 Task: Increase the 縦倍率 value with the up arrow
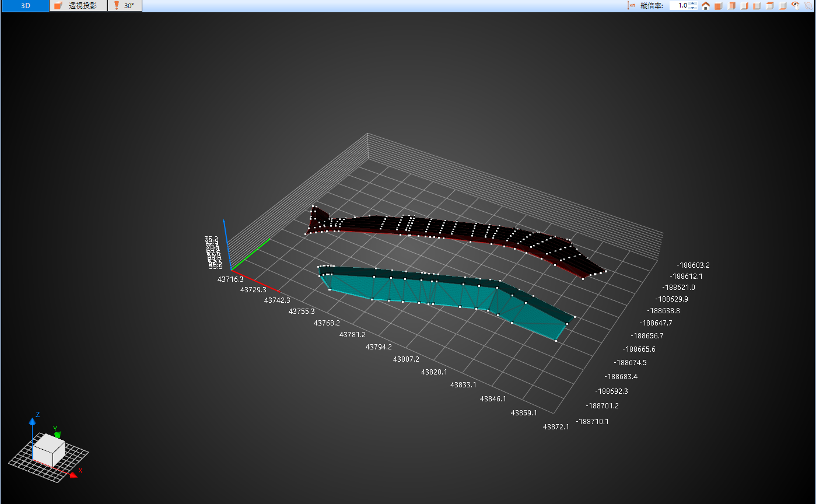(692, 3)
